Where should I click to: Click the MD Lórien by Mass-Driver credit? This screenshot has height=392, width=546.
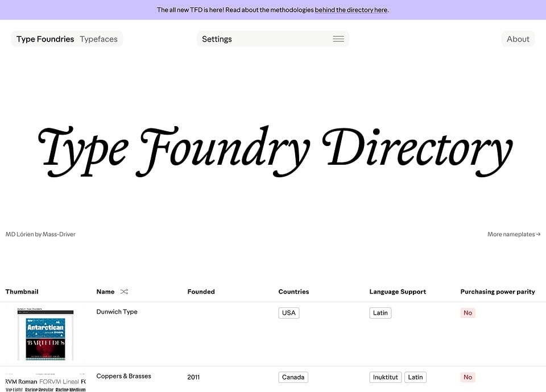40,234
